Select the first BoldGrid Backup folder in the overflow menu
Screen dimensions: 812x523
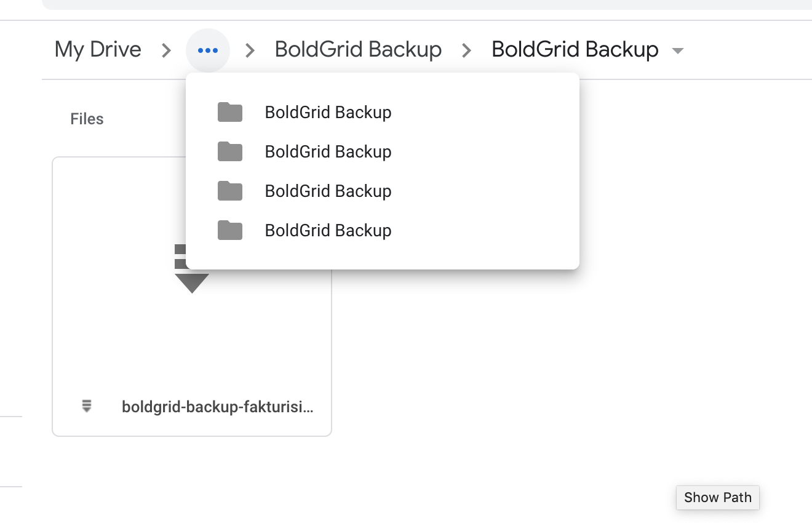tap(328, 112)
